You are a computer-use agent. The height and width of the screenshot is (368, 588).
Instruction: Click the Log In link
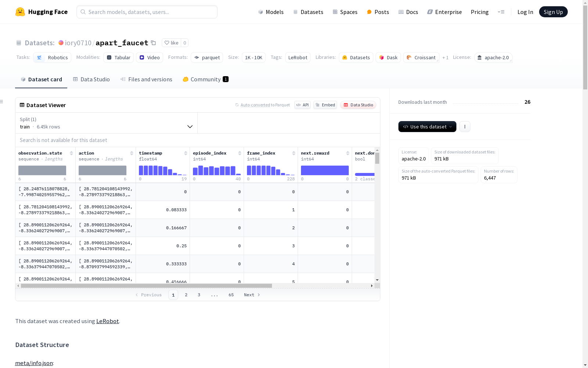(525, 12)
